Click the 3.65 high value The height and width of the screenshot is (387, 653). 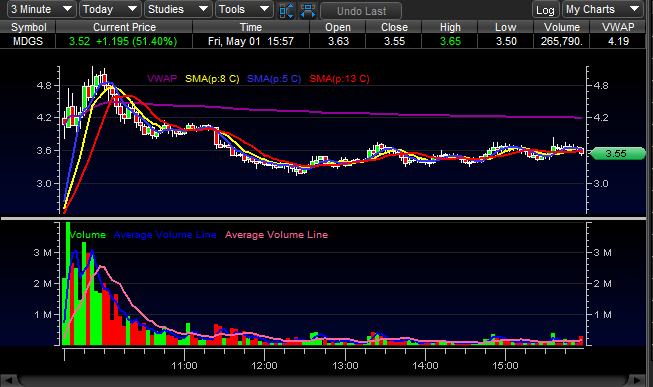point(450,41)
